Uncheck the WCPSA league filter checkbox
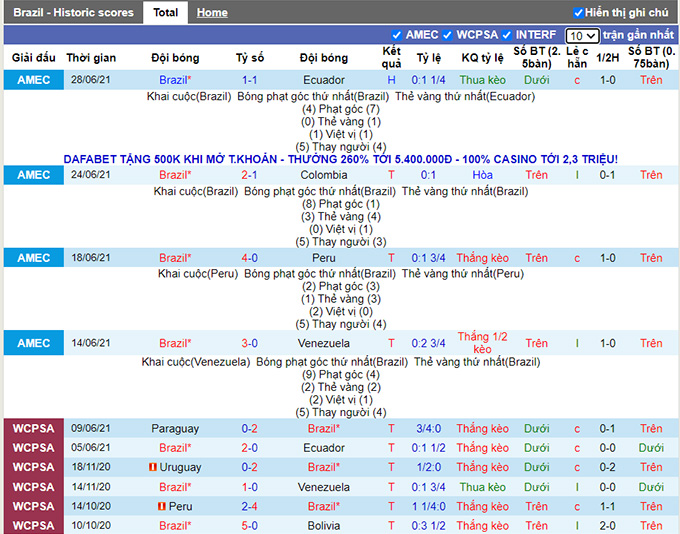 coord(449,35)
